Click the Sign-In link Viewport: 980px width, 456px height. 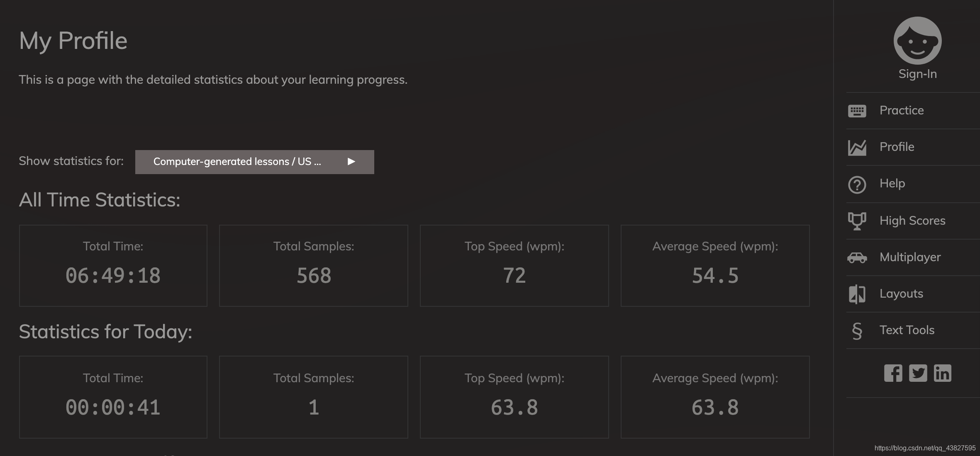[917, 74]
